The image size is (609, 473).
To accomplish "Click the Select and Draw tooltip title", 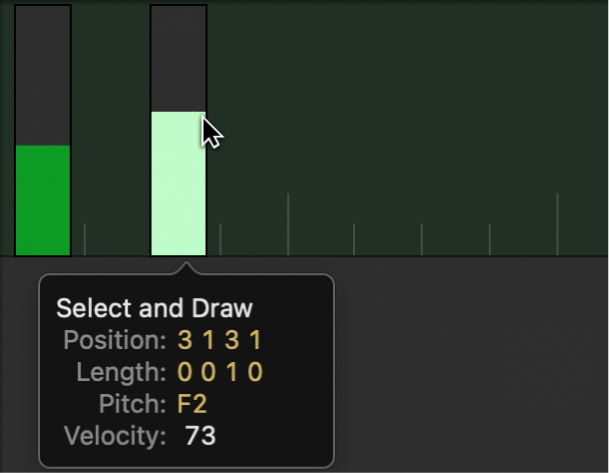I will click(155, 307).
